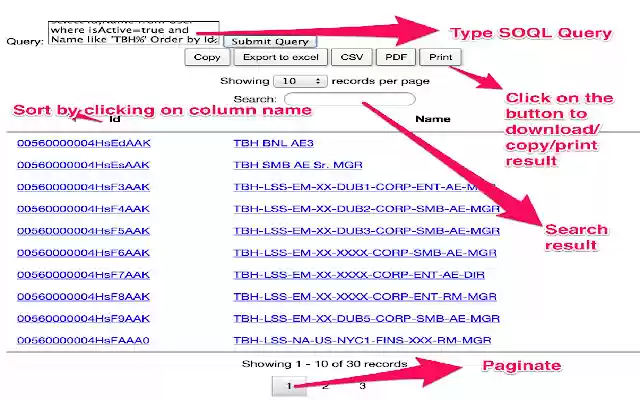Download results with CSV button

[352, 57]
